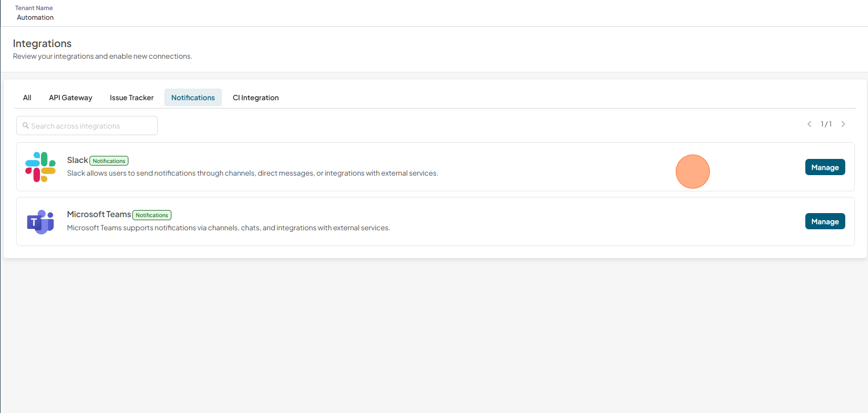Click the 1/1 page indicator
Image resolution: width=868 pixels, height=413 pixels.
coord(826,124)
